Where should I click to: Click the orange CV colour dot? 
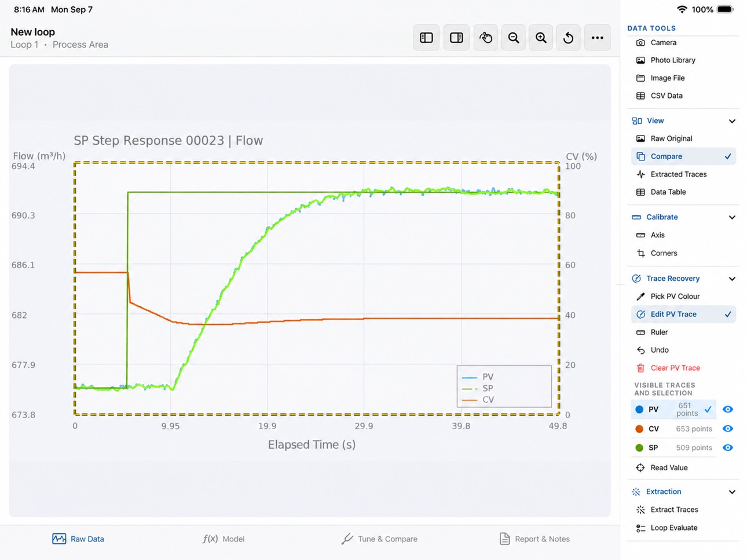639,429
